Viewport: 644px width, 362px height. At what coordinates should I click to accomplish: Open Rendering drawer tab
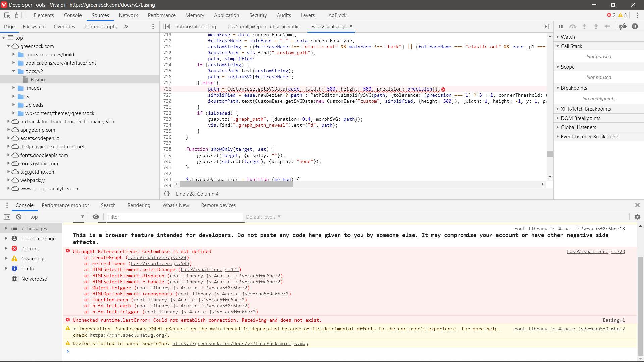[x=139, y=205]
